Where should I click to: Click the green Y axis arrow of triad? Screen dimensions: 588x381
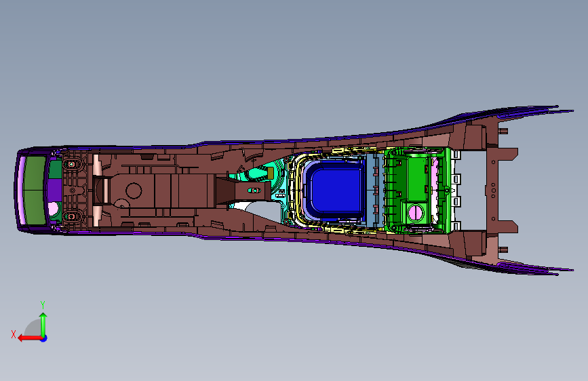43,325
